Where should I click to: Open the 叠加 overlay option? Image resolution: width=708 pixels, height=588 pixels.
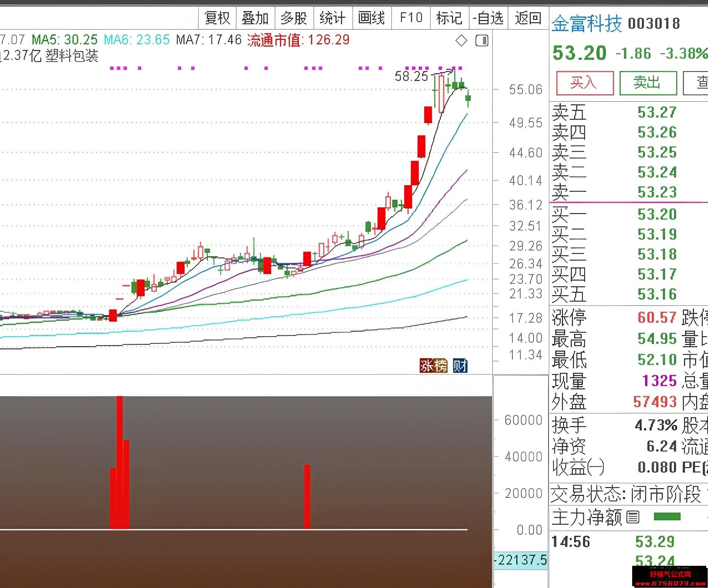tap(255, 18)
